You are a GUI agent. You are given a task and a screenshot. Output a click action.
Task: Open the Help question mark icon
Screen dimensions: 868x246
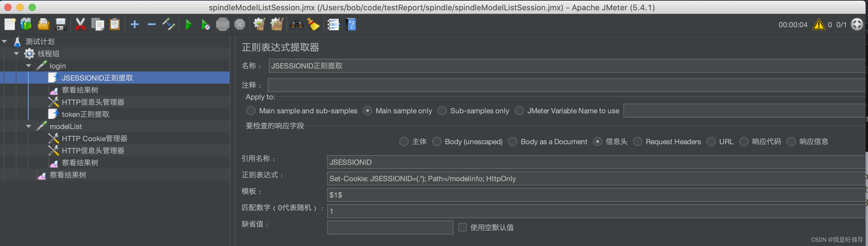coord(351,24)
